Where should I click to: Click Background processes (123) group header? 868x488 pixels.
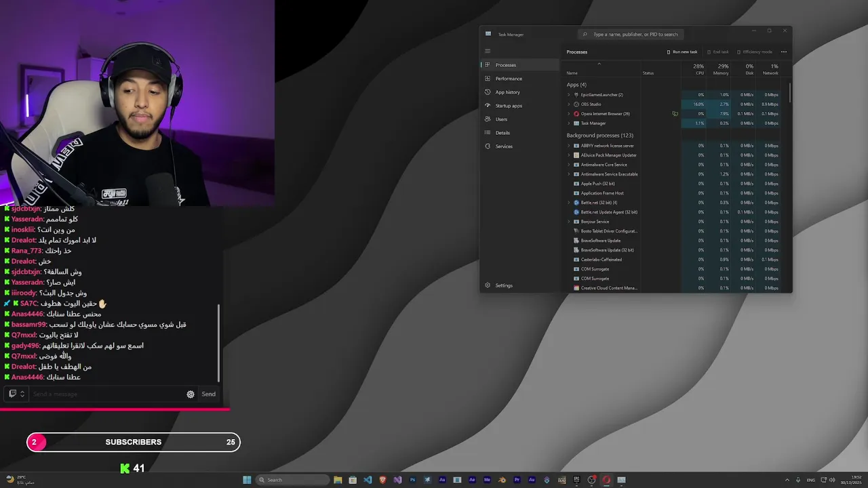[x=599, y=136]
